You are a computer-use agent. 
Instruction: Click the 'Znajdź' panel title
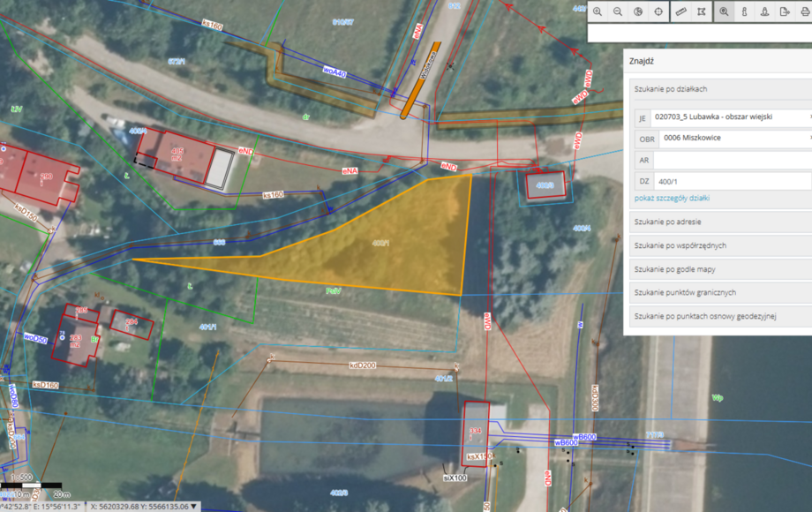641,61
